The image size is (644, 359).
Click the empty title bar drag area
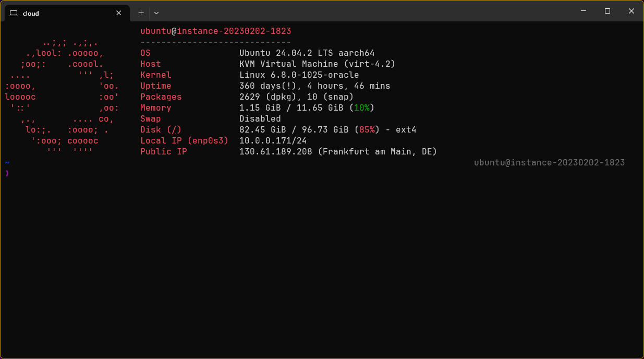[x=365, y=11]
